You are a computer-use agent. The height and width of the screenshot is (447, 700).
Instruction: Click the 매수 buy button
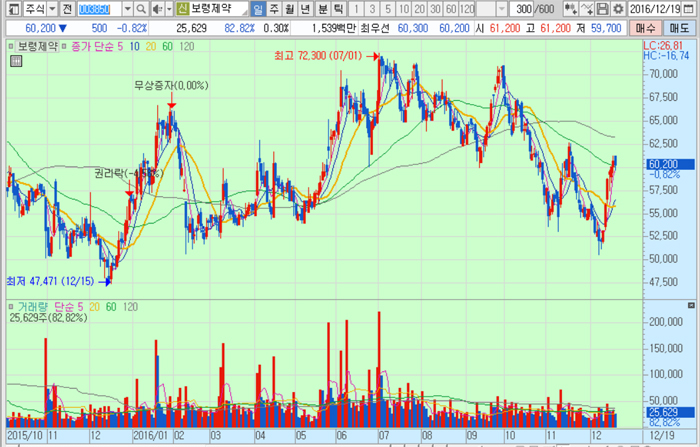point(645,29)
